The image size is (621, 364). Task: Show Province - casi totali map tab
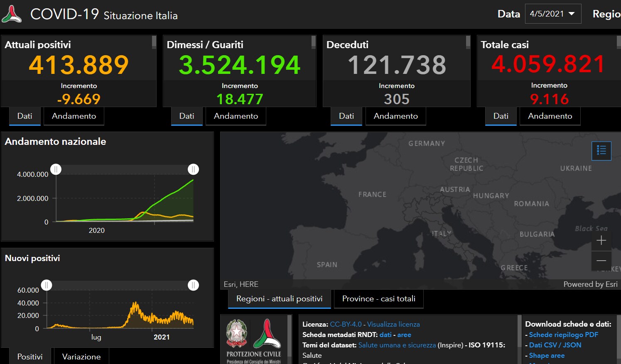[378, 299]
